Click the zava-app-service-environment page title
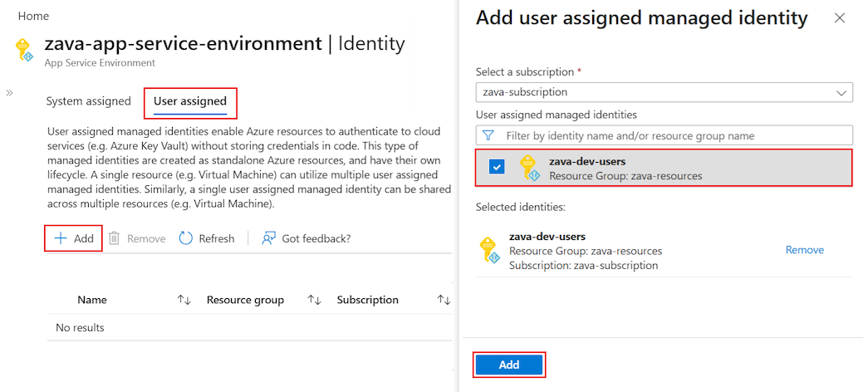Image resolution: width=868 pixels, height=392 pixels. point(183,43)
